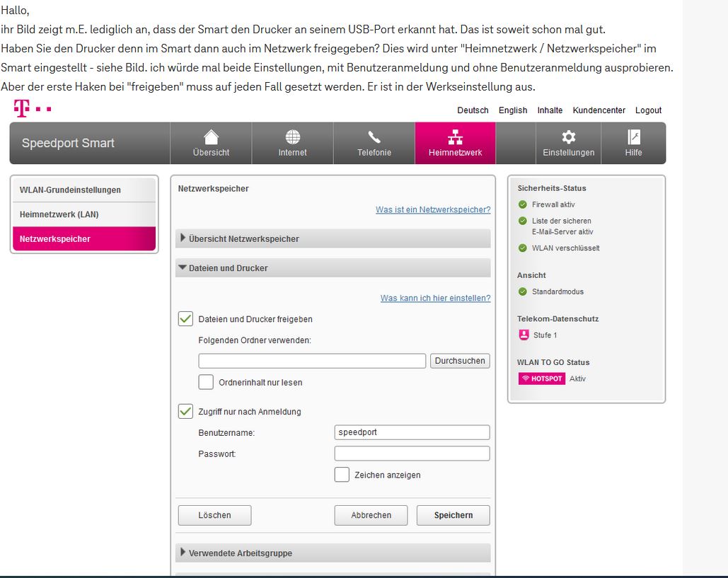Open the Telefonie phone icon tab
This screenshot has height=578, width=728.
pos(374,143)
